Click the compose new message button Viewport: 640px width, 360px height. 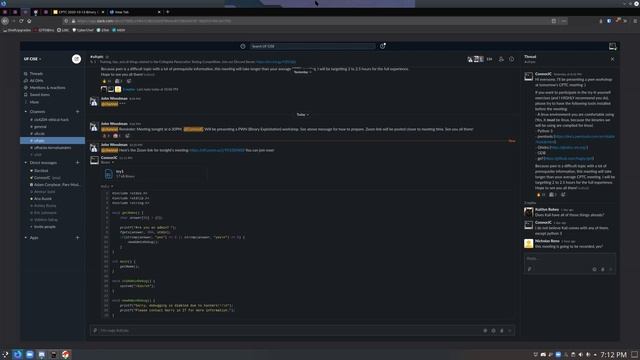(76, 59)
